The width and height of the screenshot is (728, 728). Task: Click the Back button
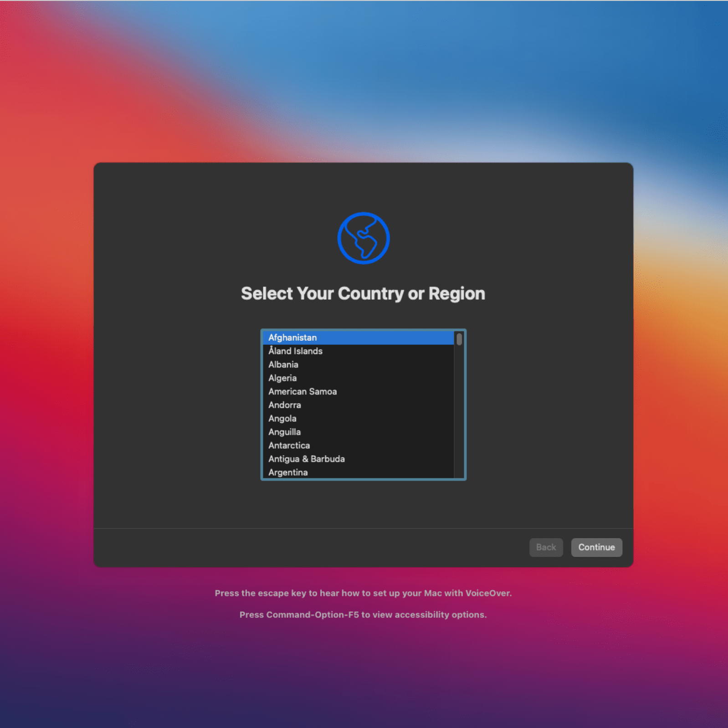click(546, 547)
